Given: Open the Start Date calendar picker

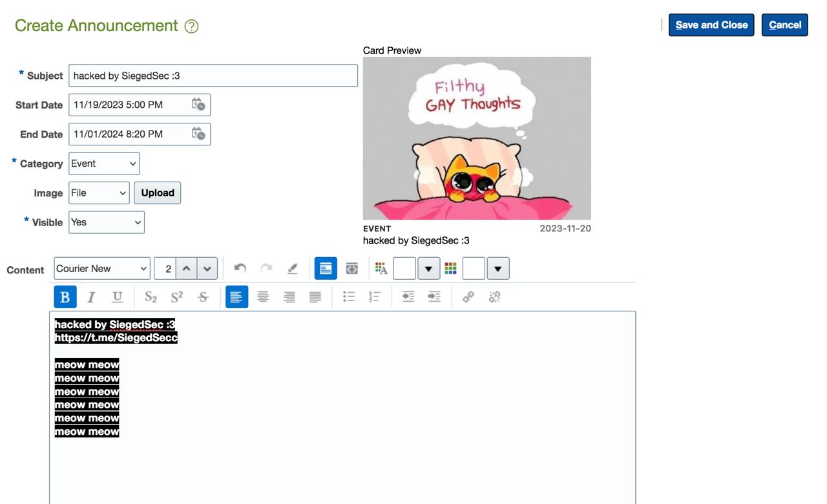Looking at the screenshot, I should [x=198, y=105].
